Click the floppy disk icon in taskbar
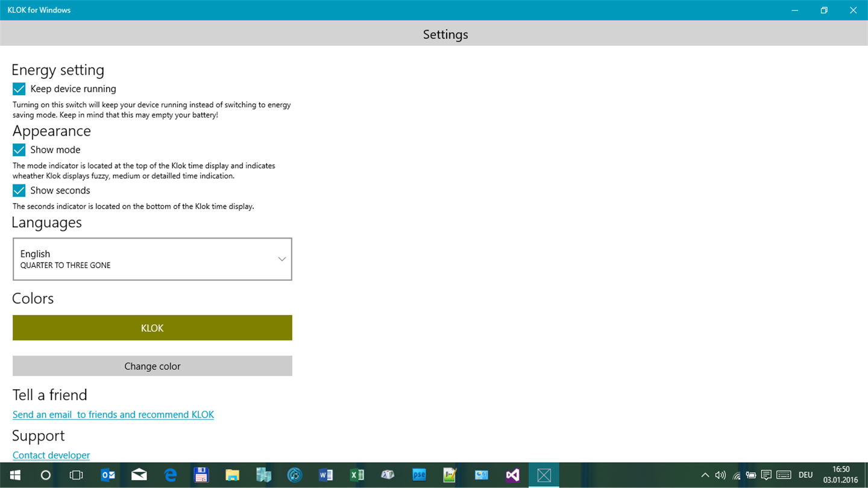 point(201,475)
